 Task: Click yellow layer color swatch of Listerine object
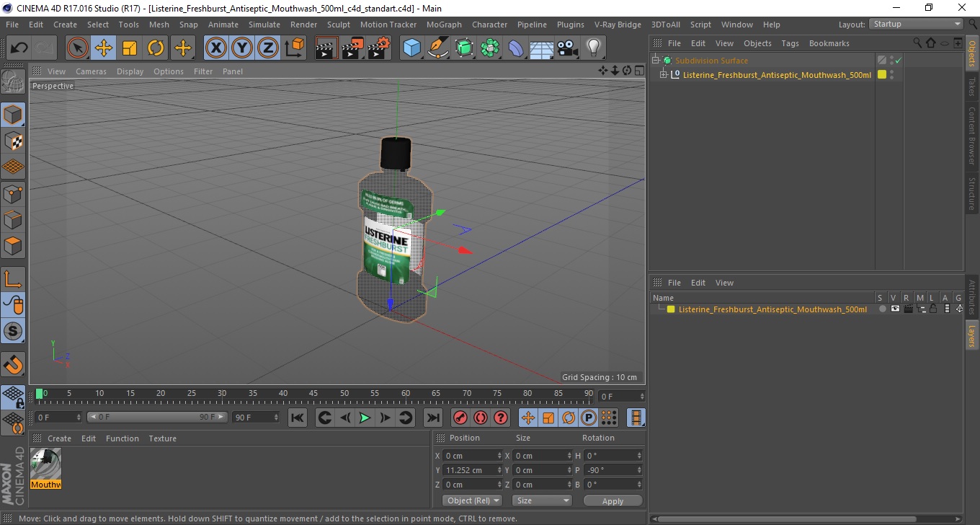881,74
